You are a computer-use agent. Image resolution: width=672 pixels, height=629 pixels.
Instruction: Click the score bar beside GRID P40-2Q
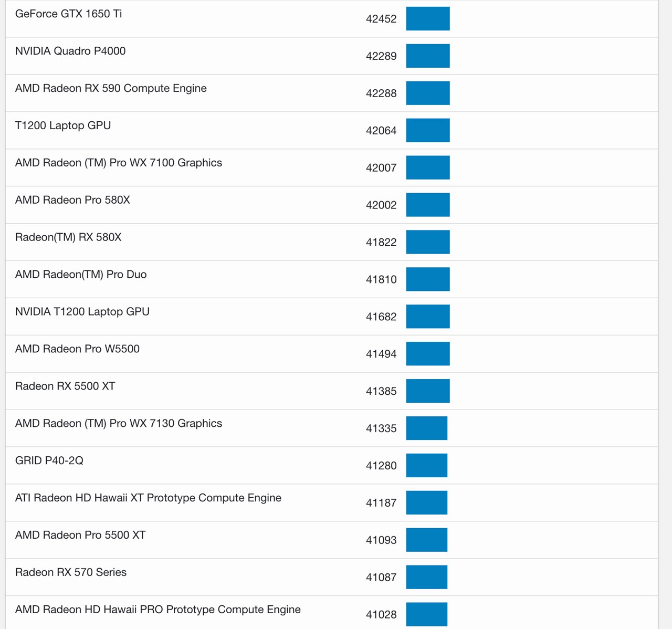pos(427,465)
